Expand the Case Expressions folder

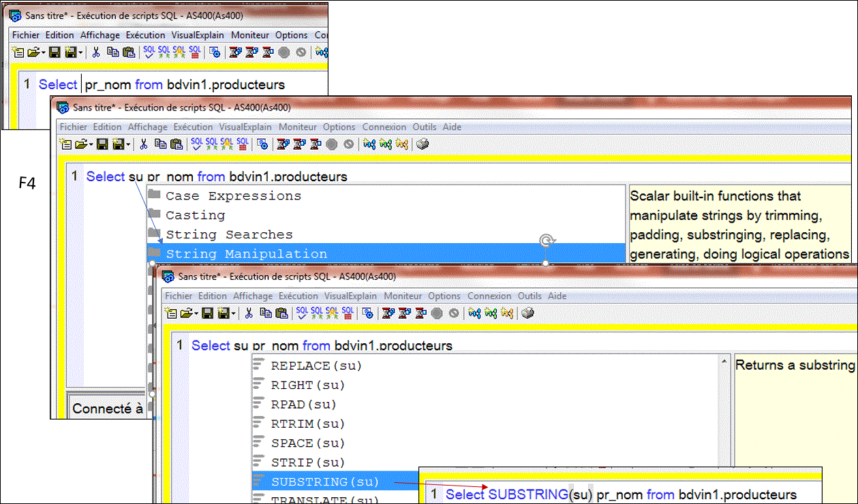pos(233,196)
